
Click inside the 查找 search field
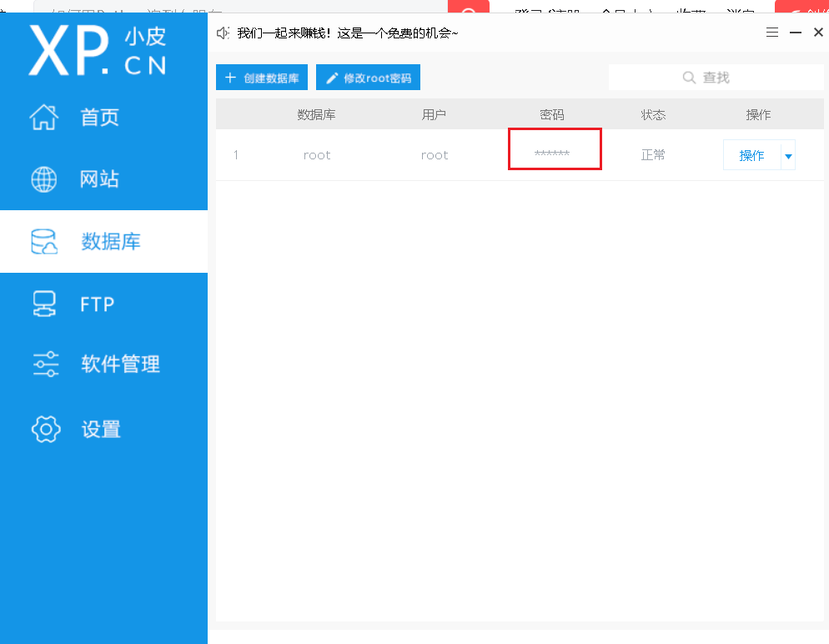(734, 77)
